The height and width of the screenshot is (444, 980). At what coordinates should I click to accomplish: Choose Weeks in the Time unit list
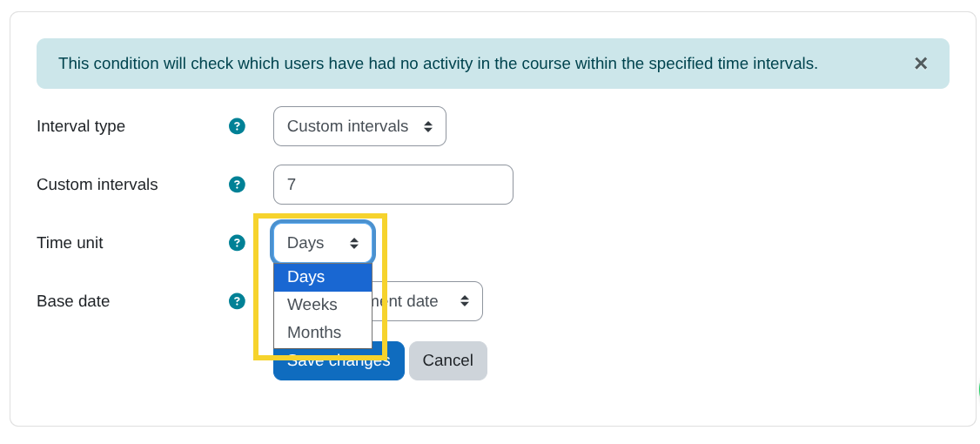(x=322, y=305)
